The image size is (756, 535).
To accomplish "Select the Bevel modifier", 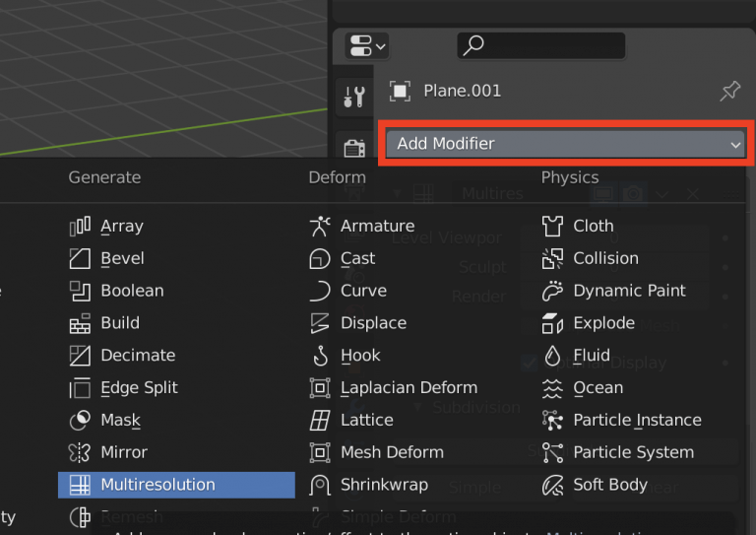I will [x=176, y=258].
